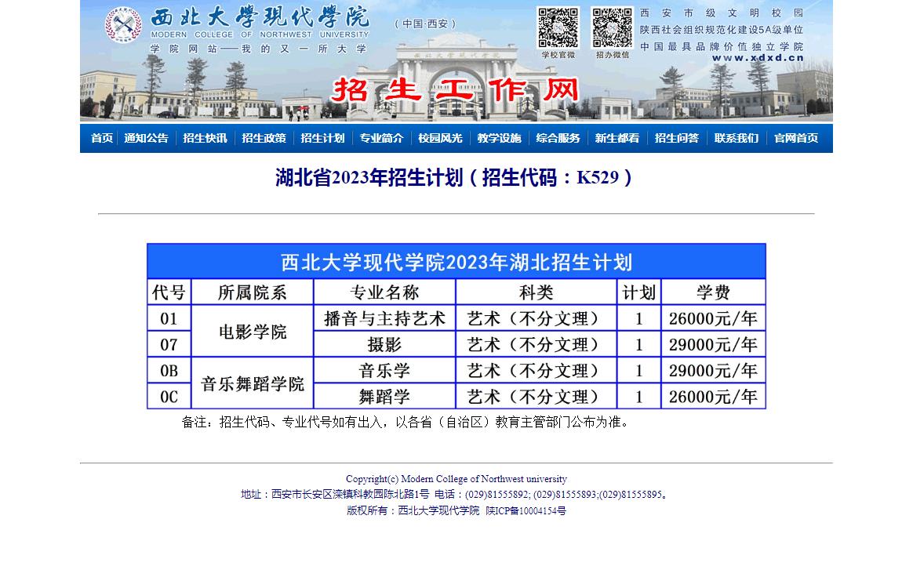The image size is (902, 588).
Task: Click the 艺术（不分文理） cell in the 舞蹈学 row
Action: click(536, 397)
